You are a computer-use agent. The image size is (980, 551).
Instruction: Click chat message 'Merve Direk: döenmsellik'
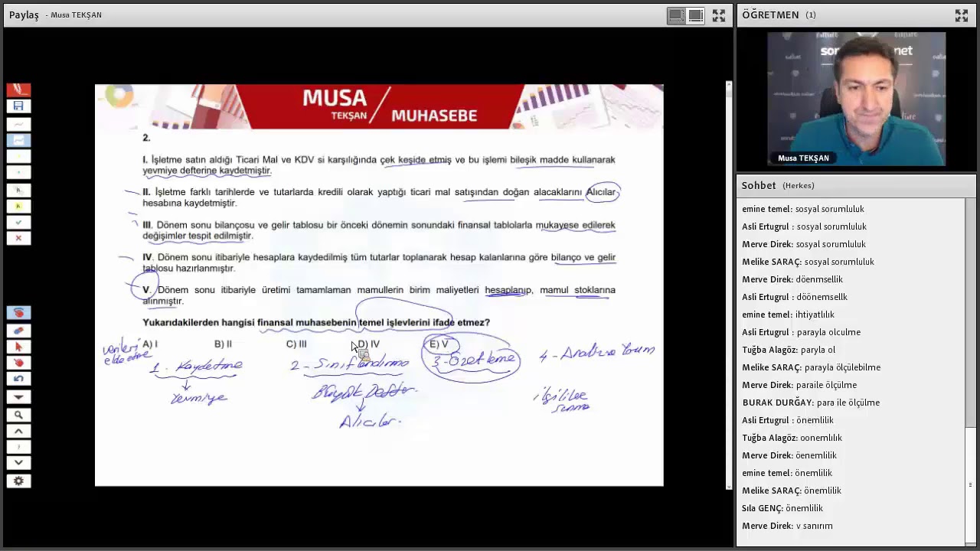(792, 279)
